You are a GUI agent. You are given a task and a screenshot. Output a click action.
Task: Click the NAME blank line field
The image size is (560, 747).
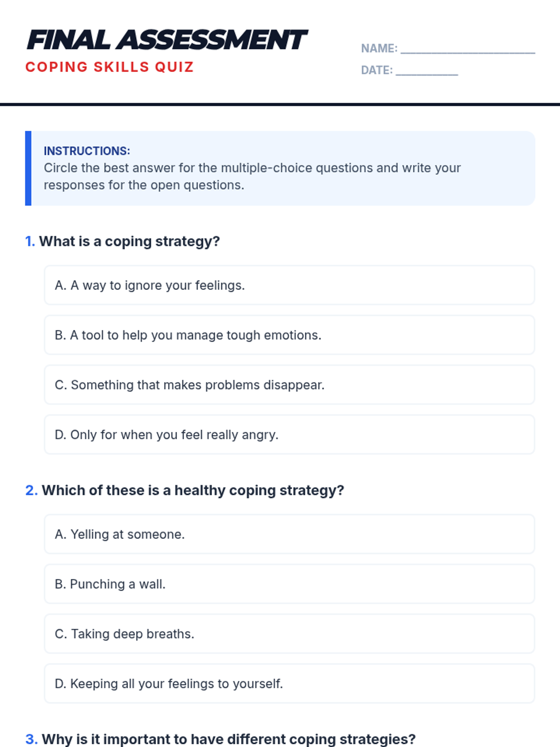click(468, 49)
